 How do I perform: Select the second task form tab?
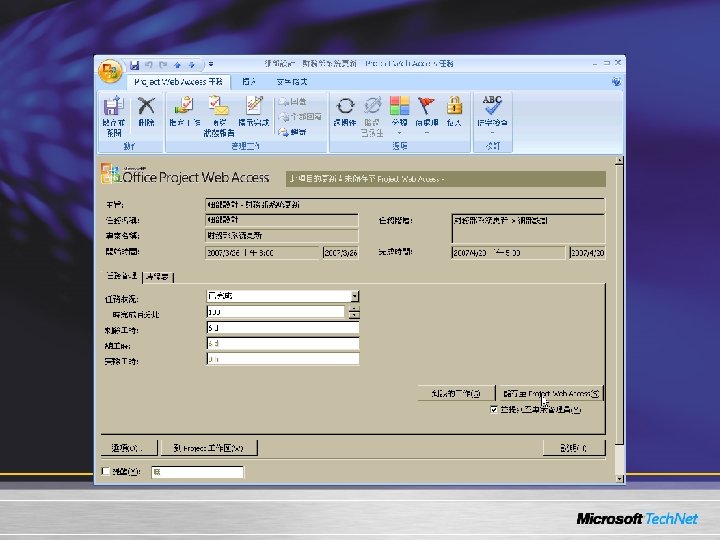(x=158, y=277)
